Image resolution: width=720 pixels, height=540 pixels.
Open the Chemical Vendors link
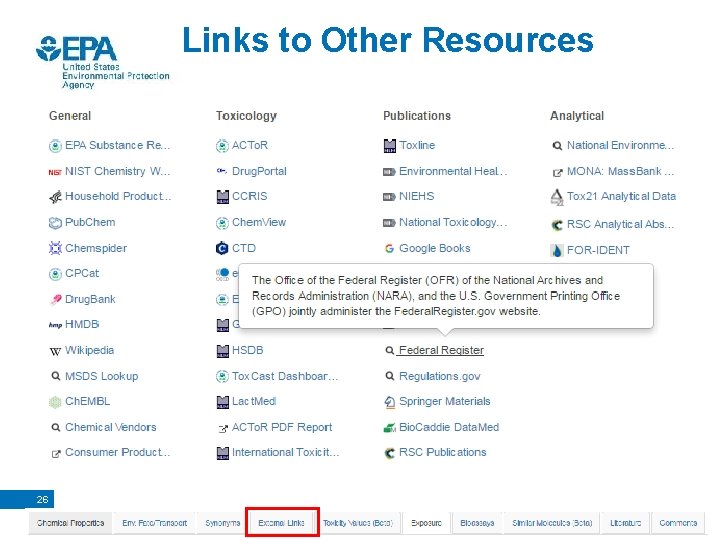[x=111, y=427]
